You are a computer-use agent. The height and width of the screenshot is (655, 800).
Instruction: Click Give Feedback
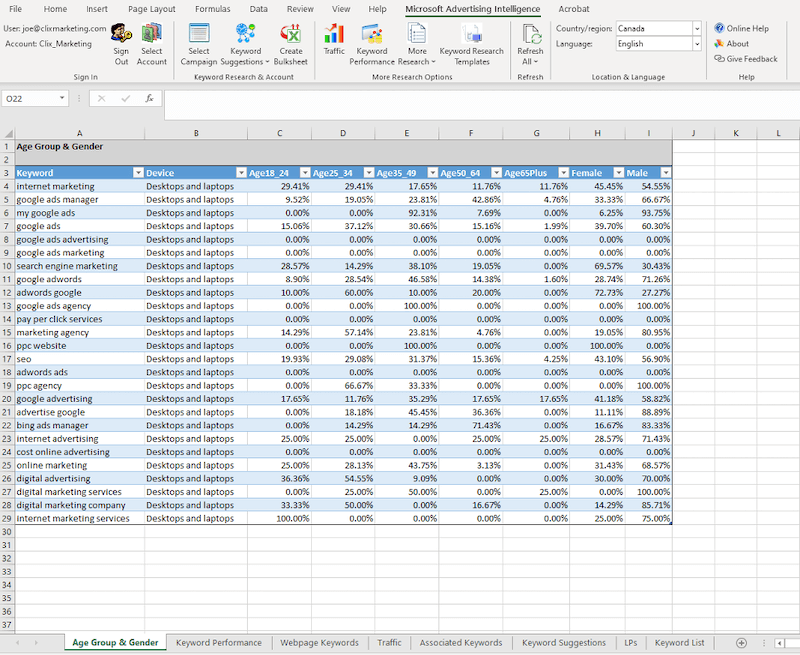pyautogui.click(x=746, y=59)
